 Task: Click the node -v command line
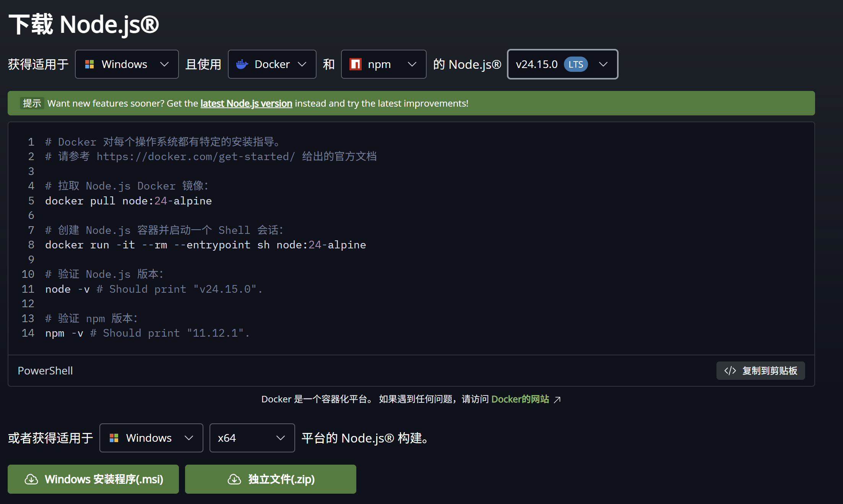click(x=154, y=289)
